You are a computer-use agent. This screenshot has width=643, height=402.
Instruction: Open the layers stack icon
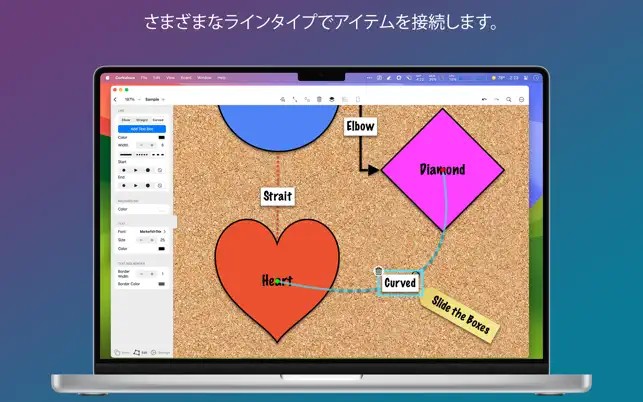click(x=332, y=99)
